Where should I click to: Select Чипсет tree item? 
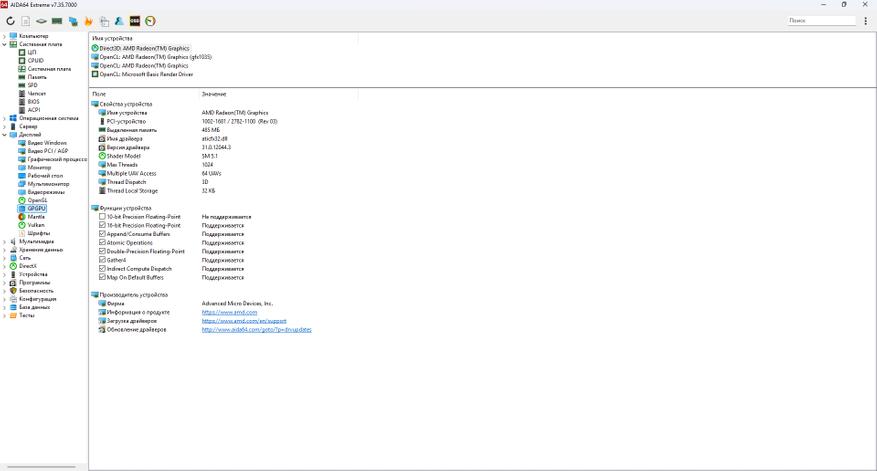point(36,93)
